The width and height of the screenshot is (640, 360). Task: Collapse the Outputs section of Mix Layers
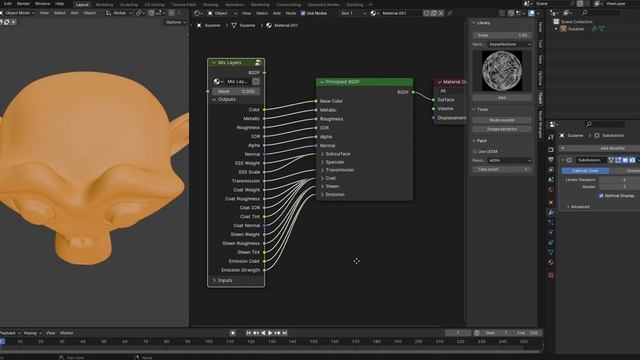point(214,100)
